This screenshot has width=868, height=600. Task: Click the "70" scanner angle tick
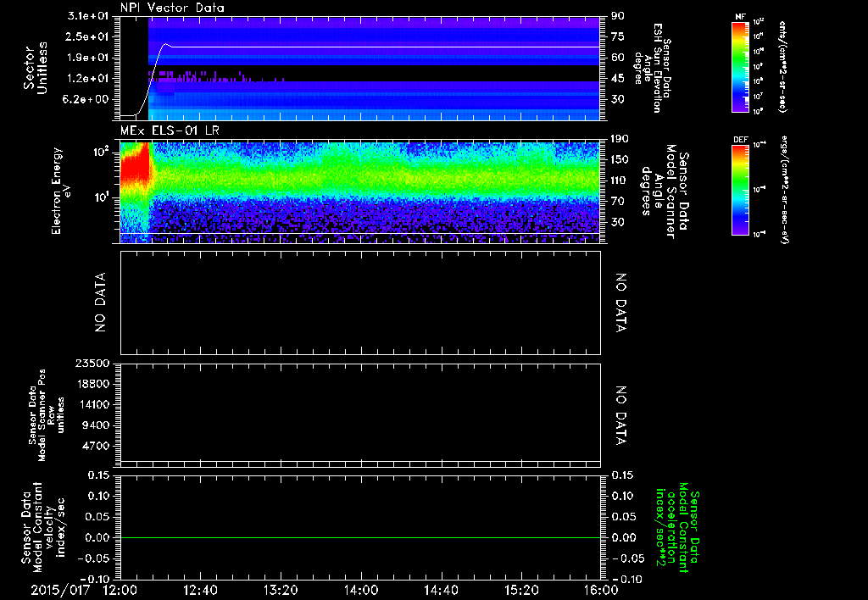pyautogui.click(x=618, y=201)
